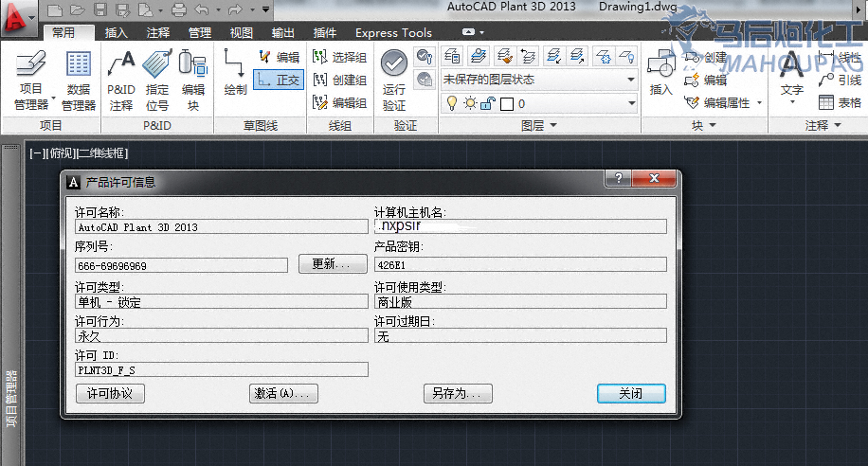This screenshot has height=466, width=868.
Task: Expand the 块 panel arrow
Action: coord(713,126)
